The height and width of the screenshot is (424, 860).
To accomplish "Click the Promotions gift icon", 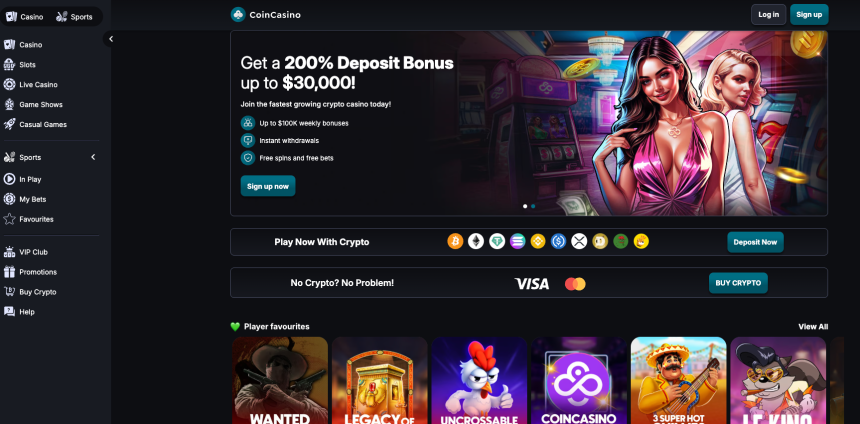I will click(9, 272).
